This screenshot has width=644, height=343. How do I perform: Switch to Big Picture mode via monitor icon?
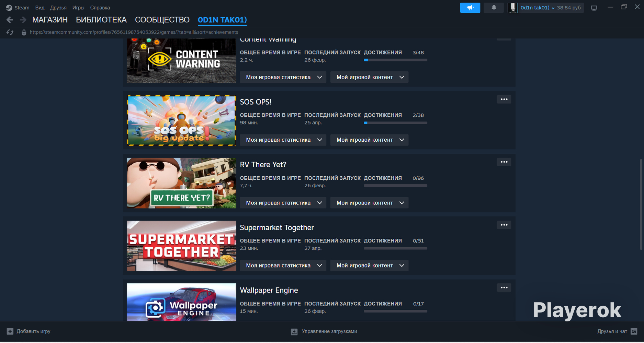(594, 8)
